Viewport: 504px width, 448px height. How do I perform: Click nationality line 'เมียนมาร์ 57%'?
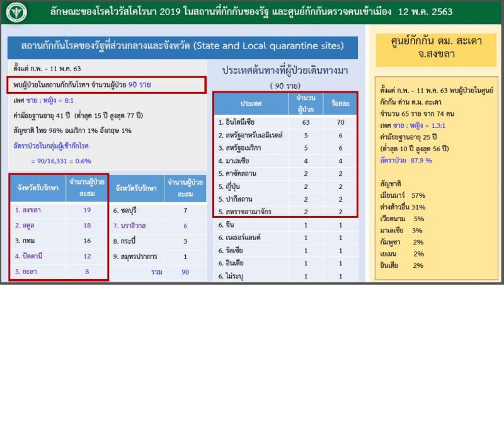coord(403,195)
